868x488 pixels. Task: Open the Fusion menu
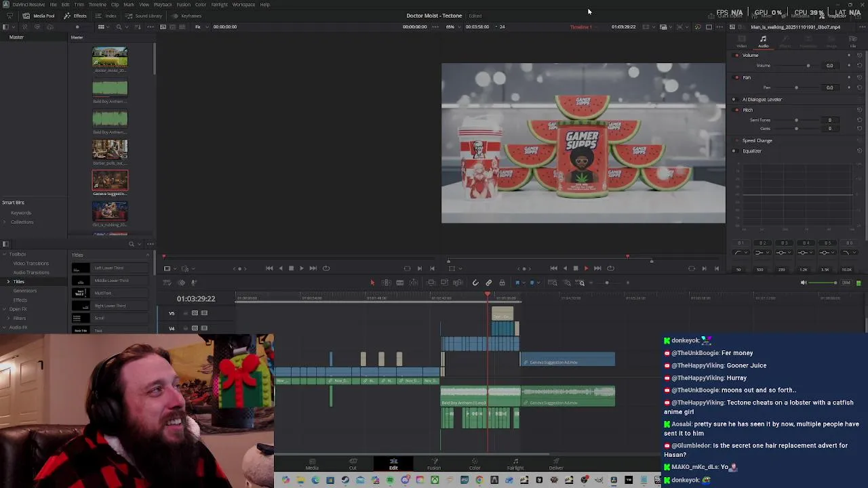[183, 5]
